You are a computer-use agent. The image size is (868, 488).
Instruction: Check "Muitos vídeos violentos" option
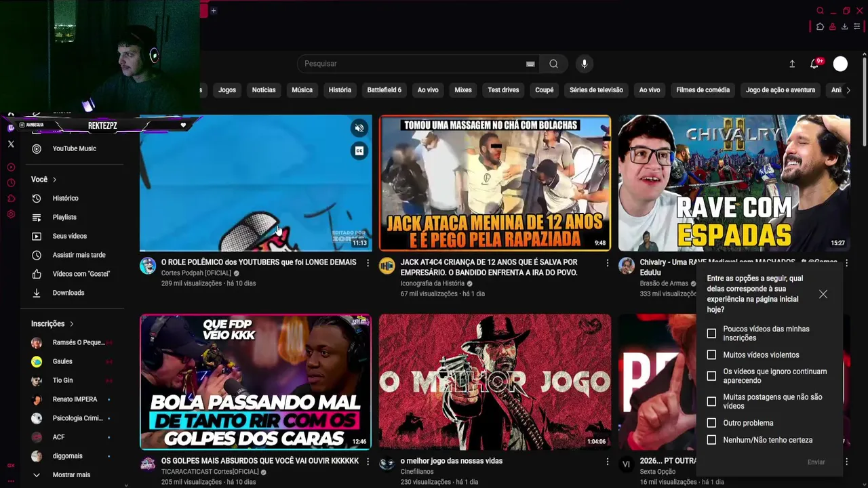point(711,354)
